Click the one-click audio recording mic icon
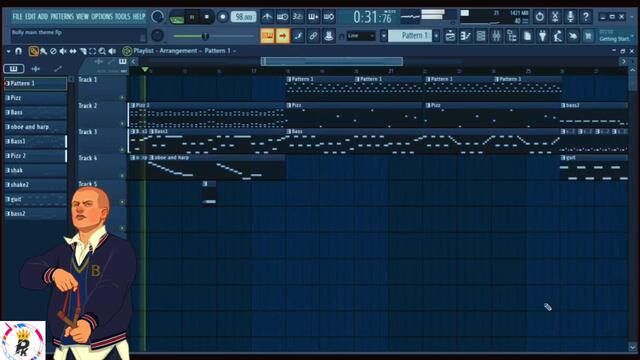Viewport: 640px width, 360px height. 571,17
